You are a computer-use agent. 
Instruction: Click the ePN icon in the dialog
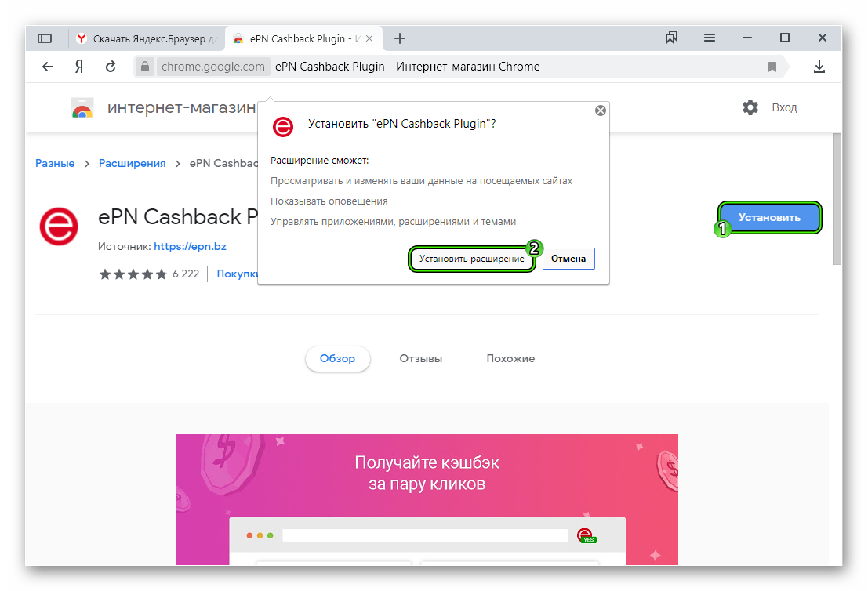point(283,127)
